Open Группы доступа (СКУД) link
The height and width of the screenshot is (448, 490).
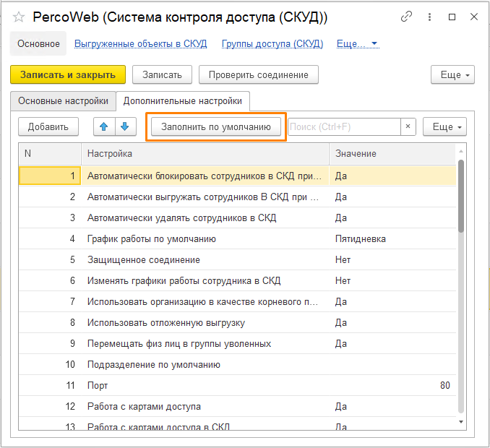tap(272, 44)
